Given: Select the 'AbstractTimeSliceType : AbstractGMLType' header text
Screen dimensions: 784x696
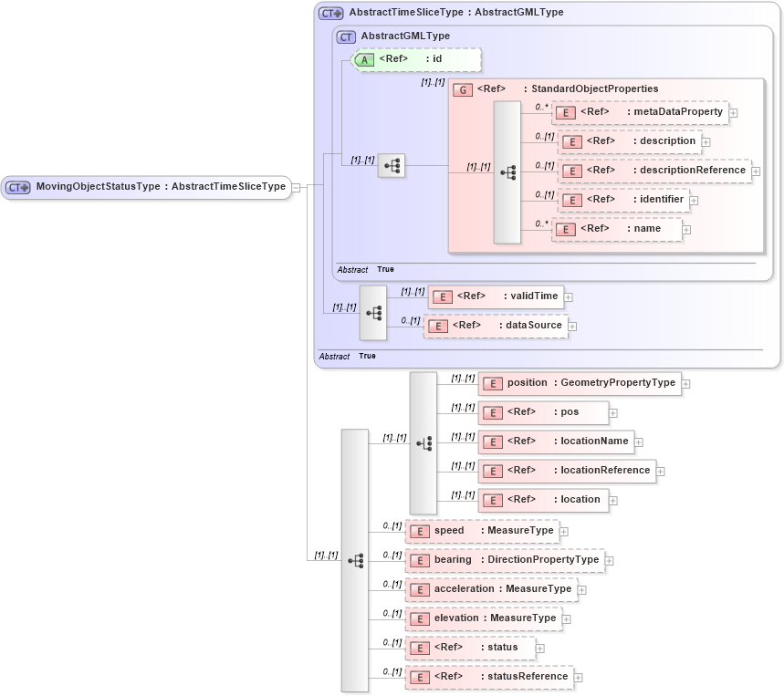Looking at the screenshot, I should point(456,12).
